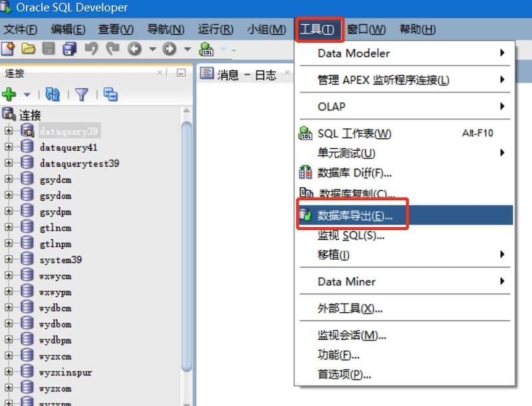Open the 导航(N) menu
Screen dimensions: 532x406
click(166, 29)
